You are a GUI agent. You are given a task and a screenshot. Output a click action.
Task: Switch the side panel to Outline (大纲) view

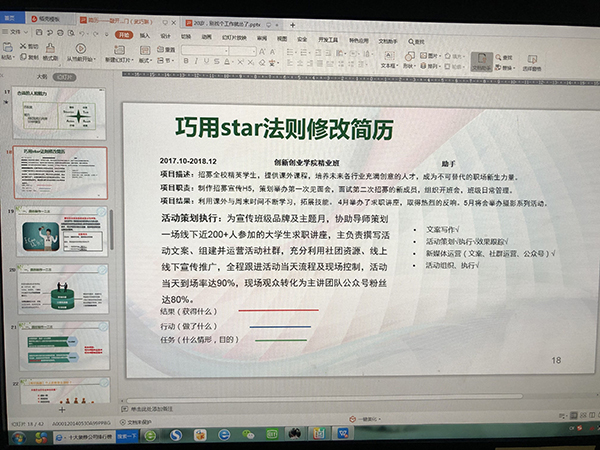[42, 75]
